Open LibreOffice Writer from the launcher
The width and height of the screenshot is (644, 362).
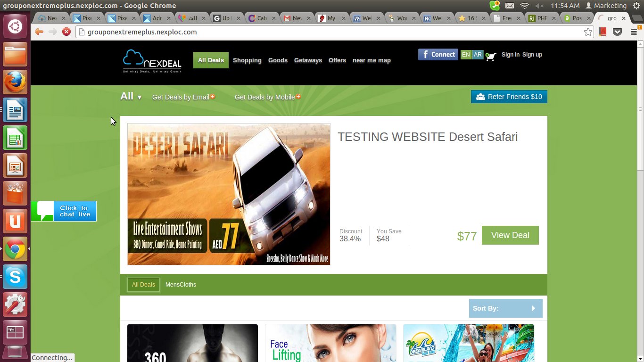tap(15, 110)
